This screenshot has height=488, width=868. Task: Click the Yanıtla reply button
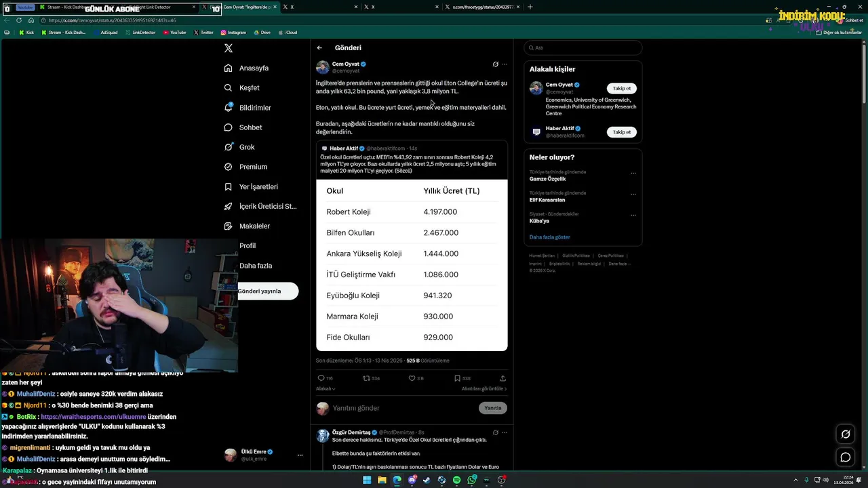point(493,408)
